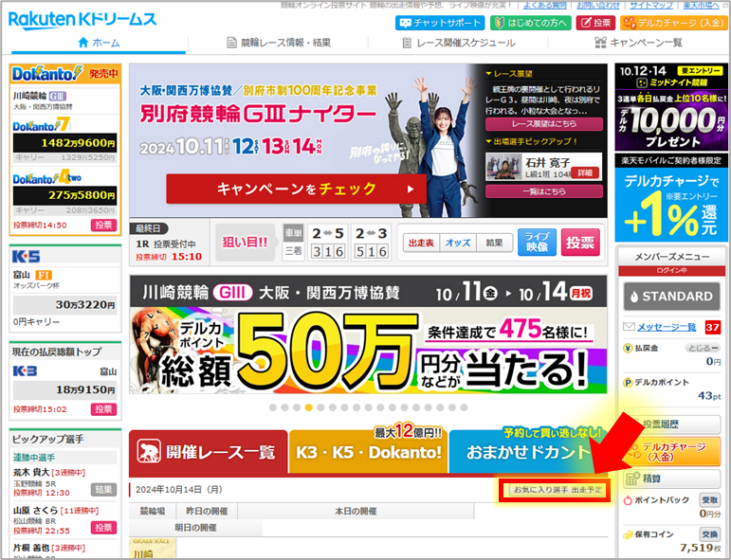
Task: Open player 荒木 貴大
Action: 31,473
